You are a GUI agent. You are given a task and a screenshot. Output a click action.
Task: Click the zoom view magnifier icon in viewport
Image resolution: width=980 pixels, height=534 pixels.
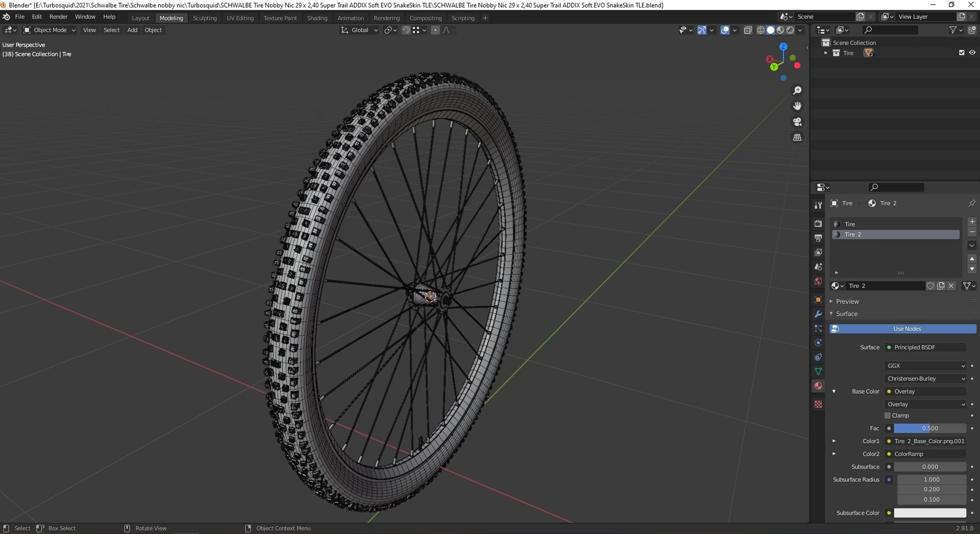[x=797, y=90]
